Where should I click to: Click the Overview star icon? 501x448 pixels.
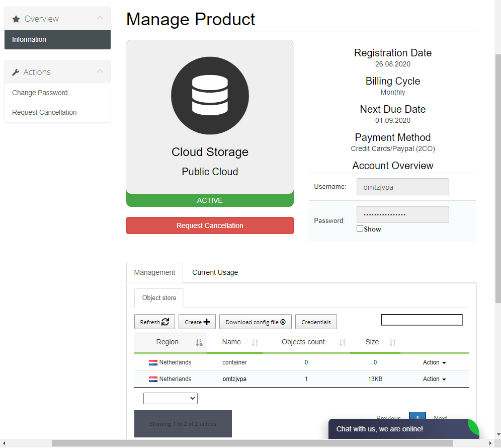(16, 19)
